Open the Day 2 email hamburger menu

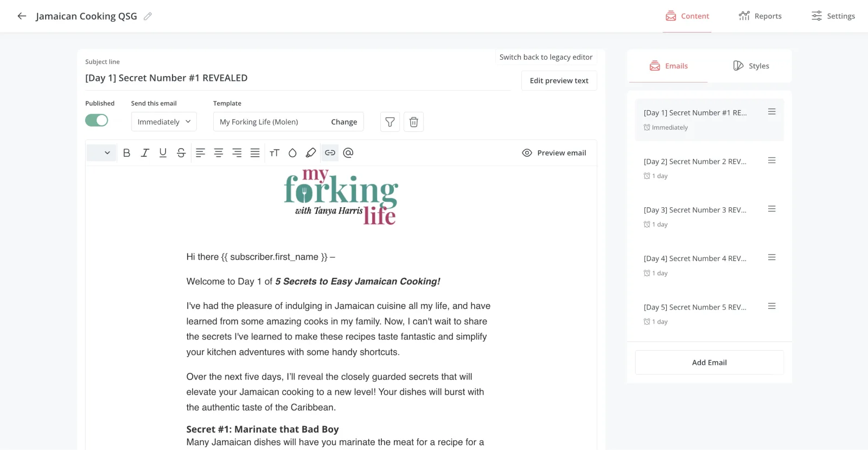771,161
